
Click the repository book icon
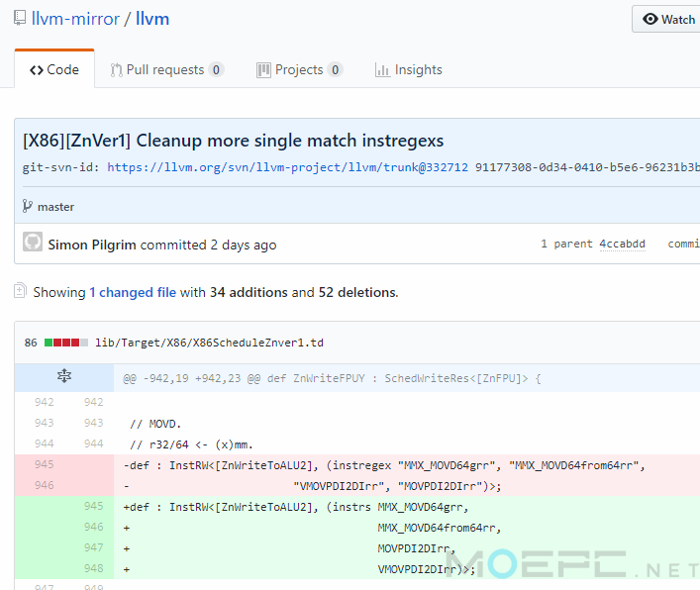tap(20, 18)
